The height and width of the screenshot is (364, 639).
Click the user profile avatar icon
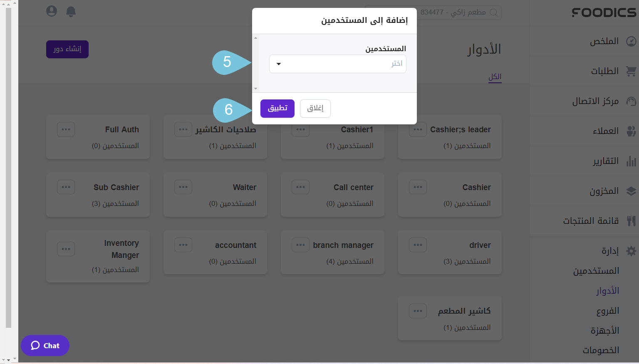tap(51, 11)
